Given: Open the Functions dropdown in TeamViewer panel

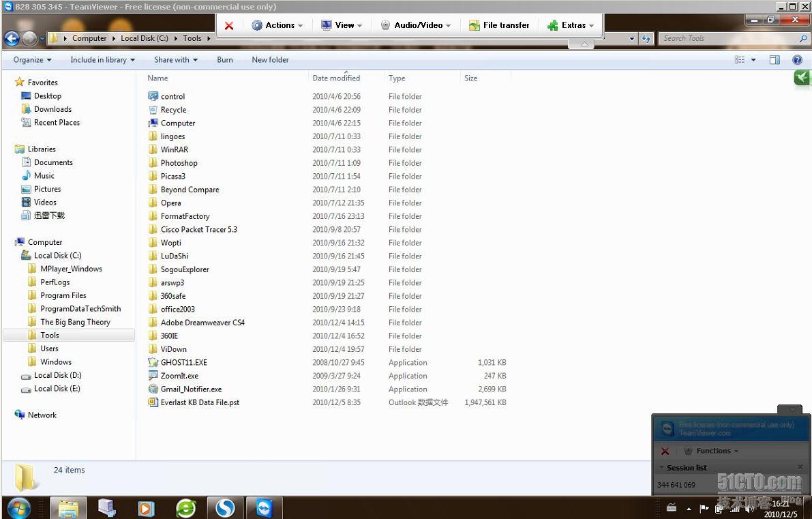Looking at the screenshot, I should click(711, 451).
